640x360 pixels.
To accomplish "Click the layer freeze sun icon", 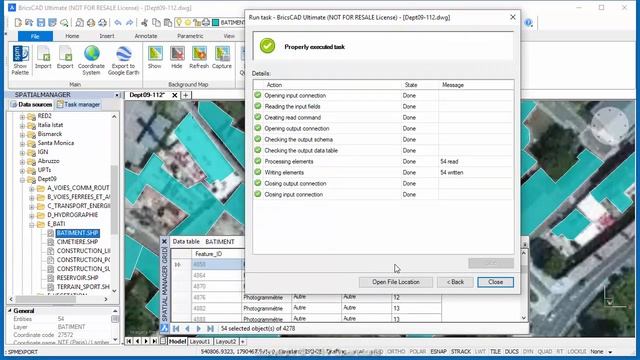I will (188, 22).
